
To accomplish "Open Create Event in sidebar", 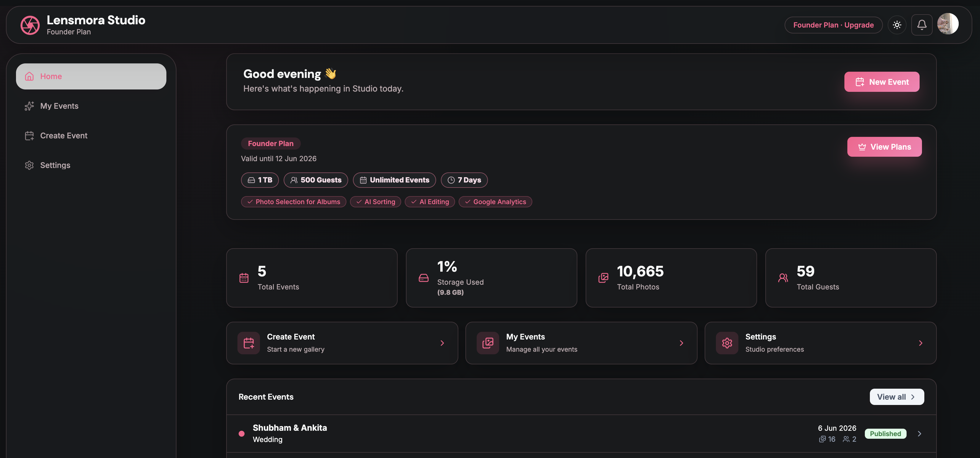I will [91, 136].
